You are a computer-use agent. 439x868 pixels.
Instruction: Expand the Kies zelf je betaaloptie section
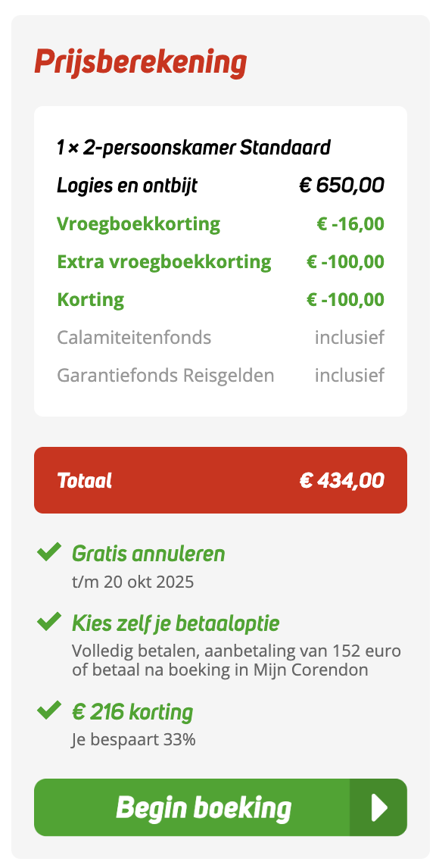point(175,622)
